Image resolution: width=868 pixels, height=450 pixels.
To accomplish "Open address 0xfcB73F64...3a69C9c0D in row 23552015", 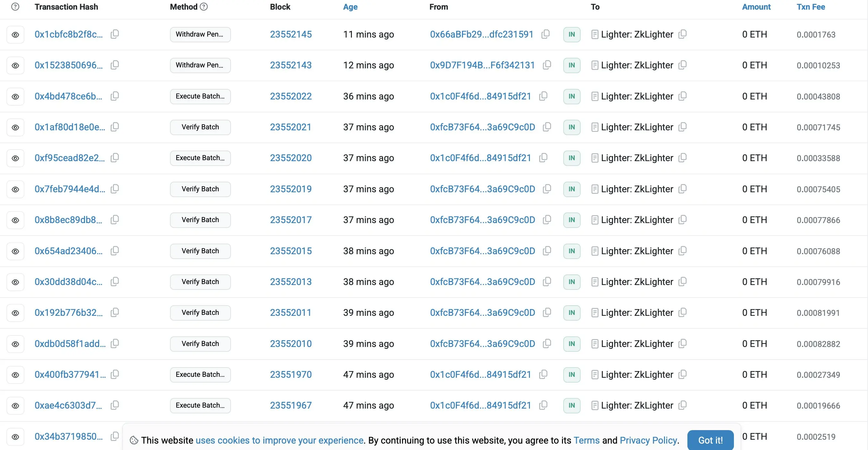I will click(x=482, y=251).
